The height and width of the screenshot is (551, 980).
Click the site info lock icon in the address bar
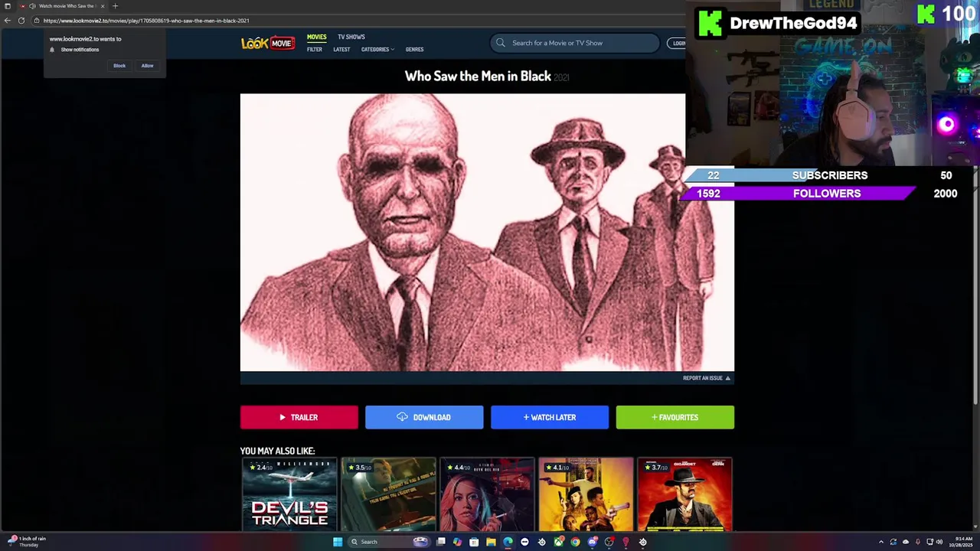click(x=37, y=21)
